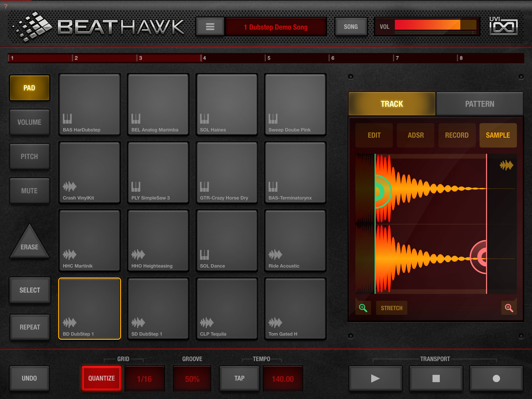Trigger the Ride Acoustic pad

(295, 240)
